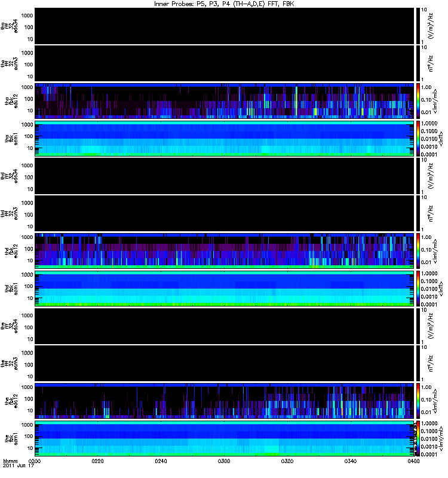
Task: Click the 0240 time axis tick label
Action: point(161,461)
